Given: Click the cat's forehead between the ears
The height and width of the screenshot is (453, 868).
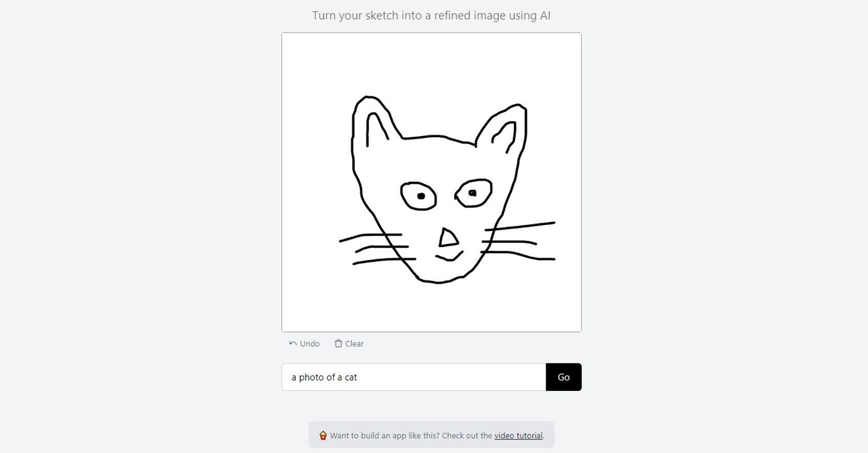Looking at the screenshot, I should point(438,155).
